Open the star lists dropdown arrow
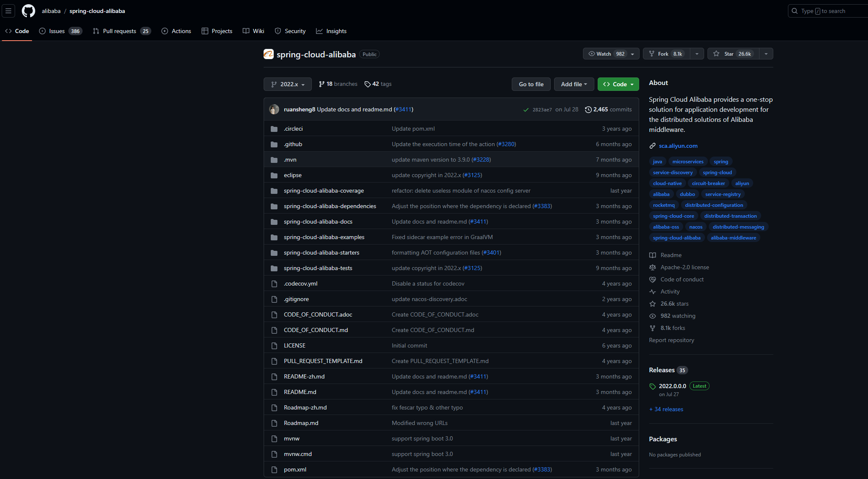Image resolution: width=868 pixels, height=479 pixels. (766, 54)
